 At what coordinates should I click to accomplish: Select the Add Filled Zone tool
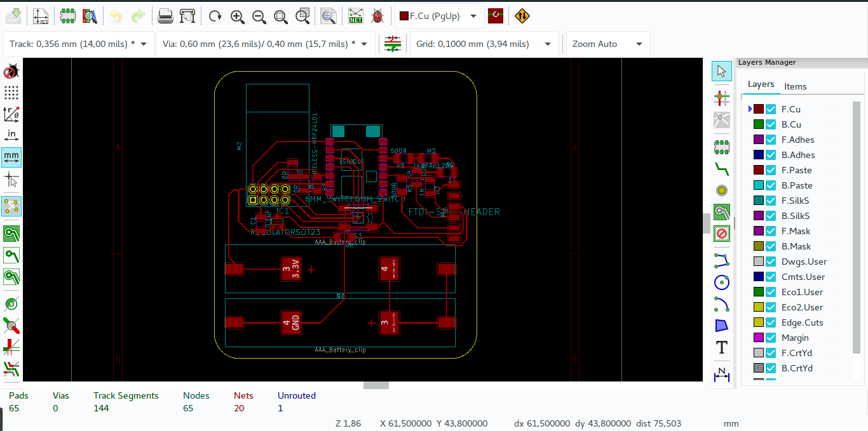(721, 212)
